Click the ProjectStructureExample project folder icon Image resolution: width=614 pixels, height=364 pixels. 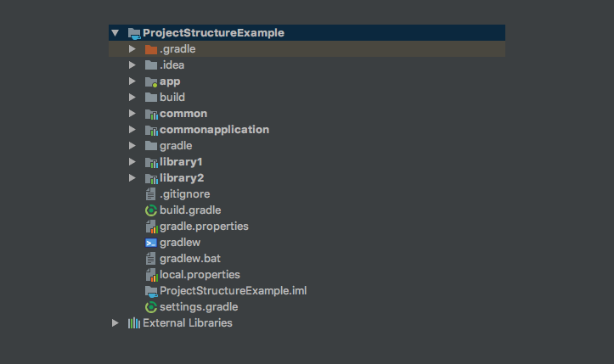click(134, 33)
